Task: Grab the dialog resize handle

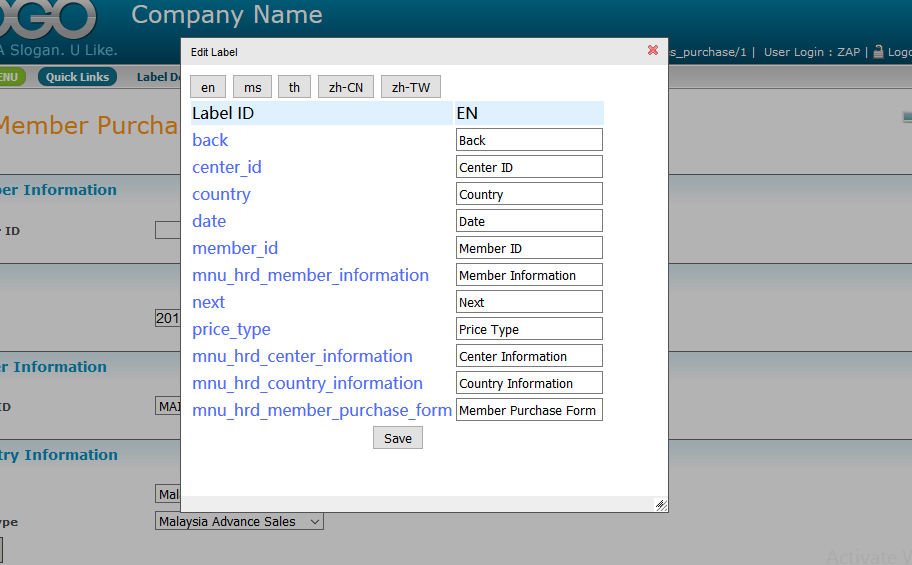Action: point(660,505)
